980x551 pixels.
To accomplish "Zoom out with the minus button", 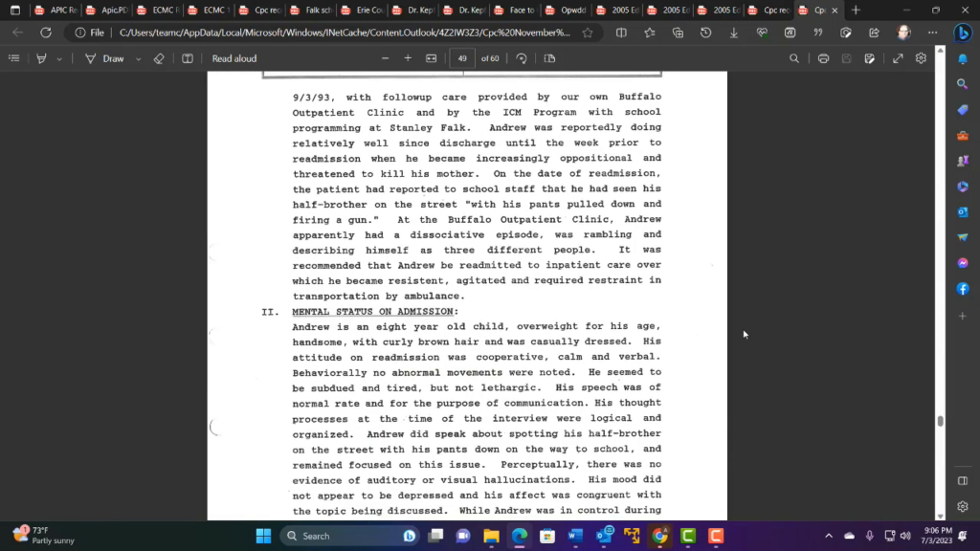I will [x=385, y=58].
